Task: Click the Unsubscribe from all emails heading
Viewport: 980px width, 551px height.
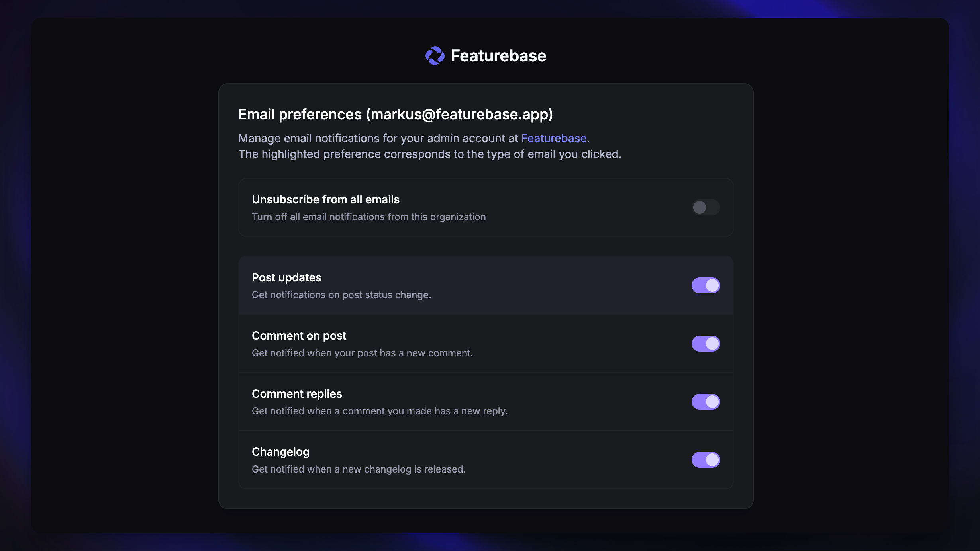Action: 325,199
